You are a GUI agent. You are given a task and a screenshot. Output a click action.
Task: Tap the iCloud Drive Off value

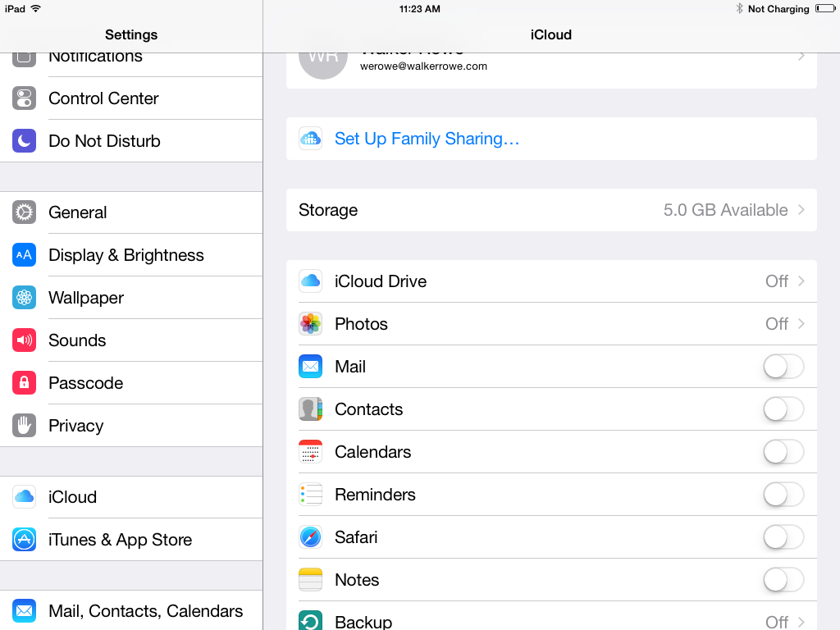click(776, 281)
